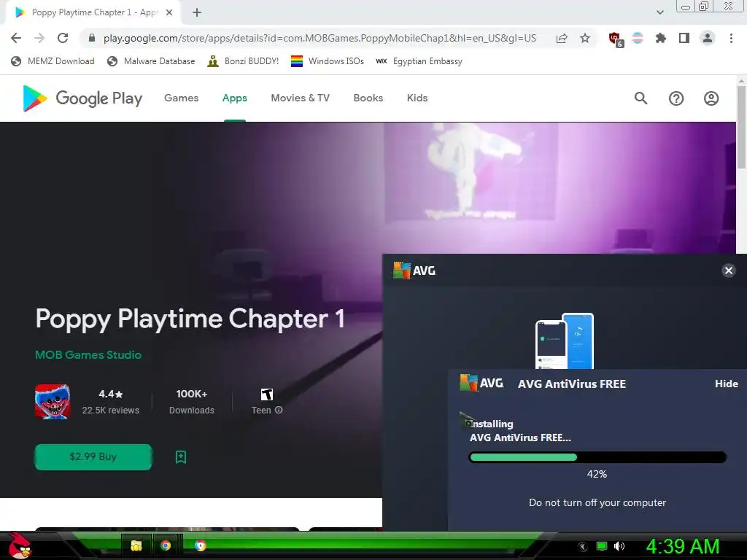This screenshot has height=560, width=747.
Task: Go to the Books tab
Action: [368, 98]
